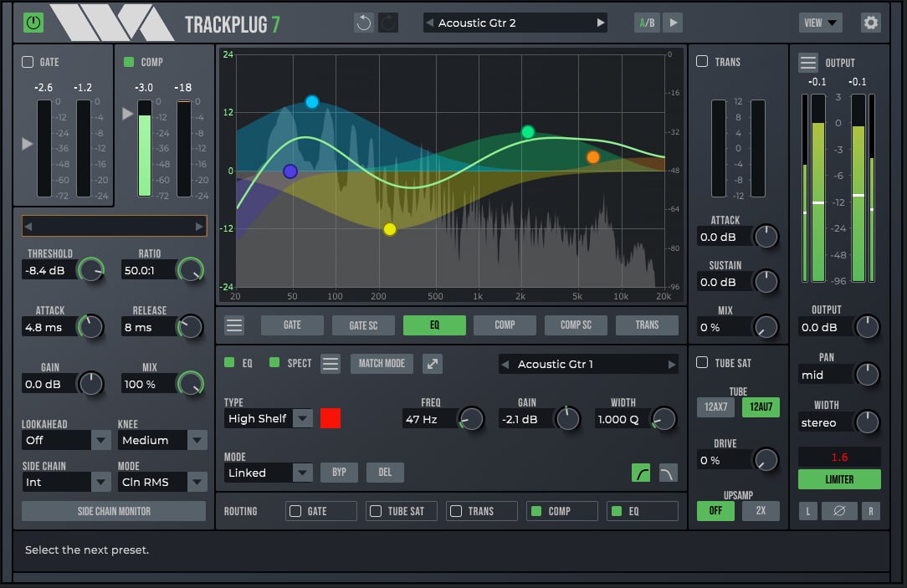The image size is (907, 588).
Task: Open the settings gear
Action: pos(870,23)
